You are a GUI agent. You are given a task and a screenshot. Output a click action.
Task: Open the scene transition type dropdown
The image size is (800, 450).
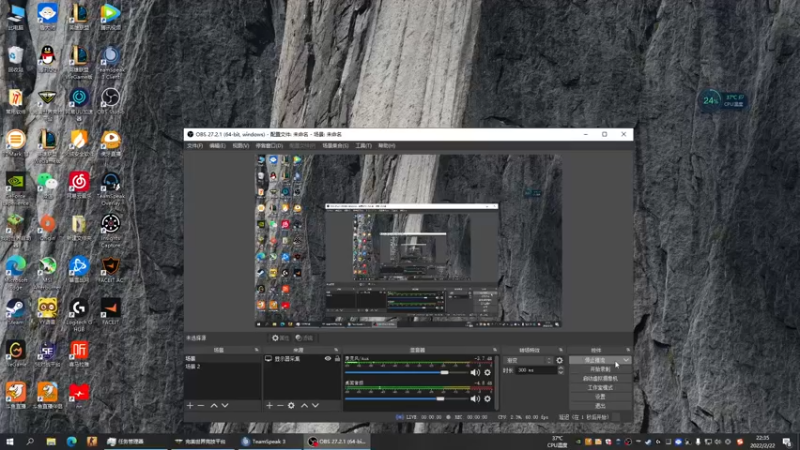528,360
